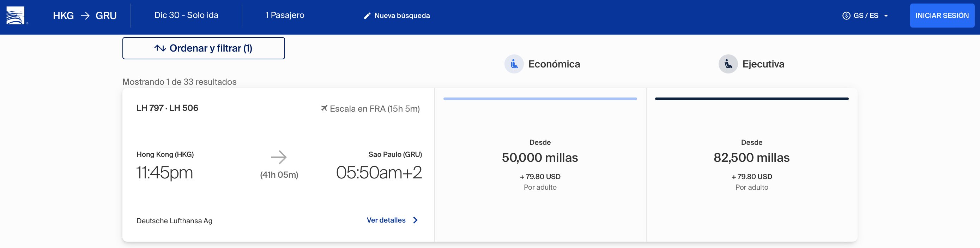The height and width of the screenshot is (248, 980).
Task: Click the Dic 30 - Solo ida date field
Action: click(x=186, y=15)
